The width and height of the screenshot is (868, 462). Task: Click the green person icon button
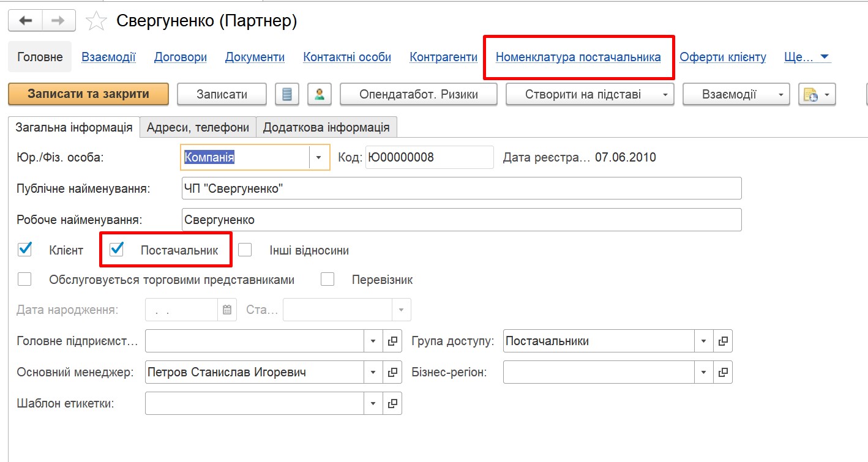point(320,94)
